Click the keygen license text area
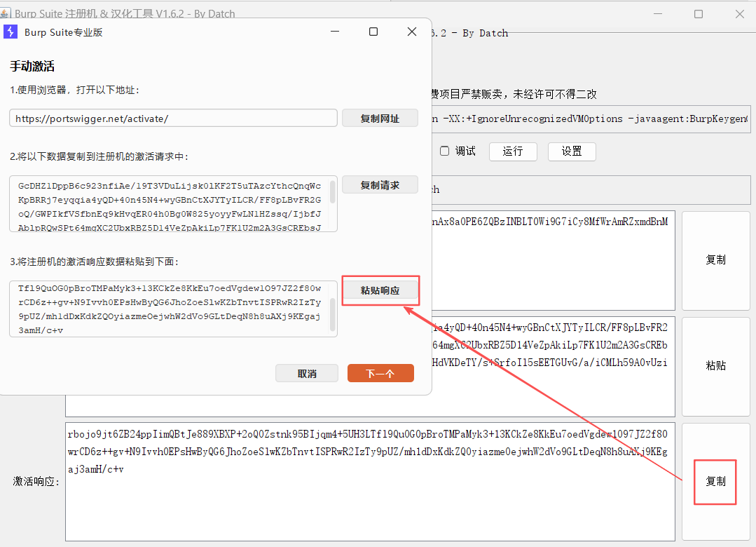756x547 pixels. click(x=553, y=261)
